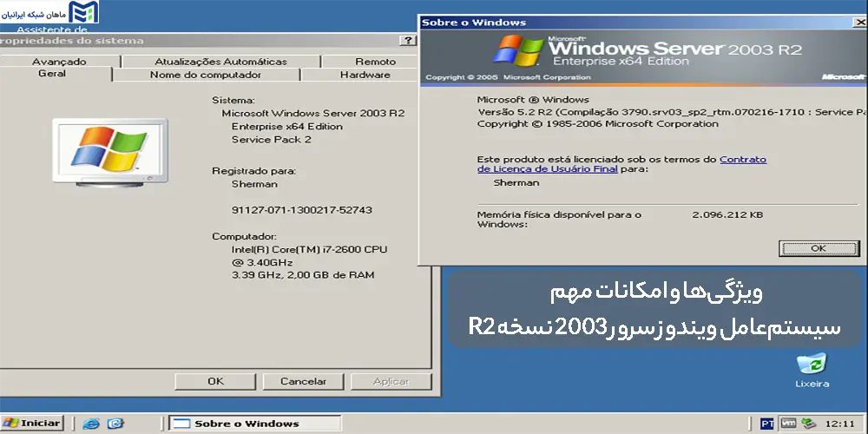This screenshot has height=434, width=868.
Task: Click Copyright 1985-2006 Microsoft Corporation line
Action: pyautogui.click(x=597, y=124)
